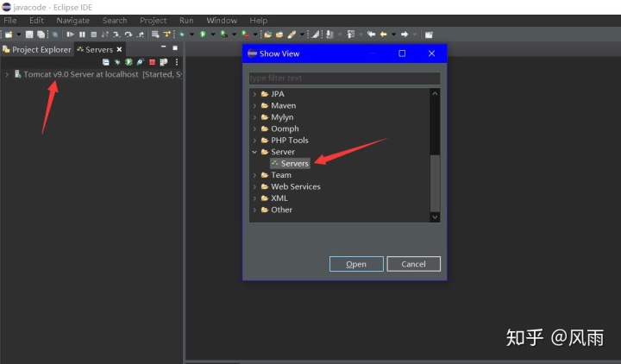Viewport: 621px width, 364px height.
Task: Click the Next Annotation icon
Action: [x=329, y=35]
